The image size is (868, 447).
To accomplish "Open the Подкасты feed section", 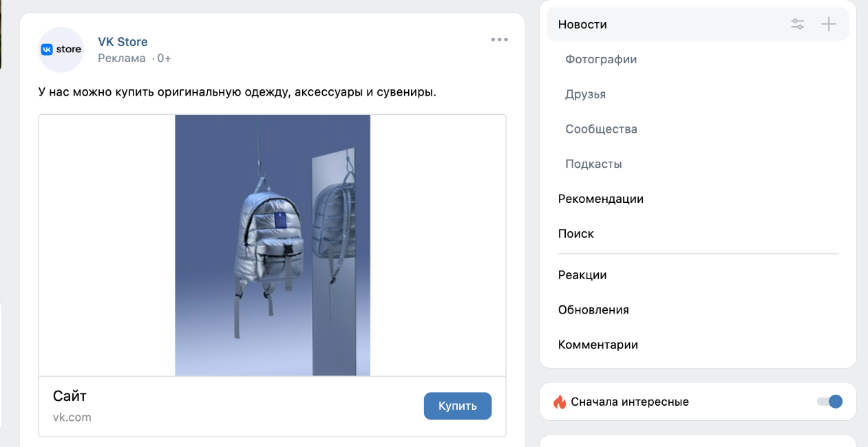I will [x=593, y=164].
